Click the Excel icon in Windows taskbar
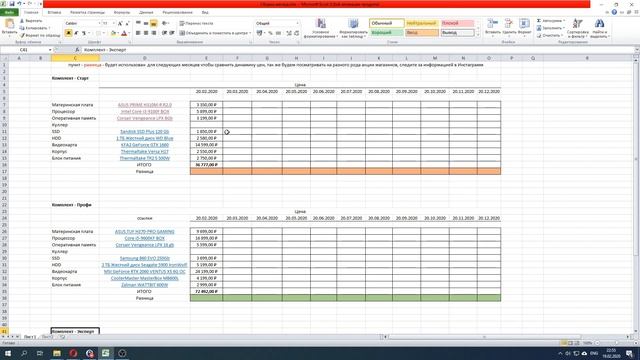 tap(105, 353)
